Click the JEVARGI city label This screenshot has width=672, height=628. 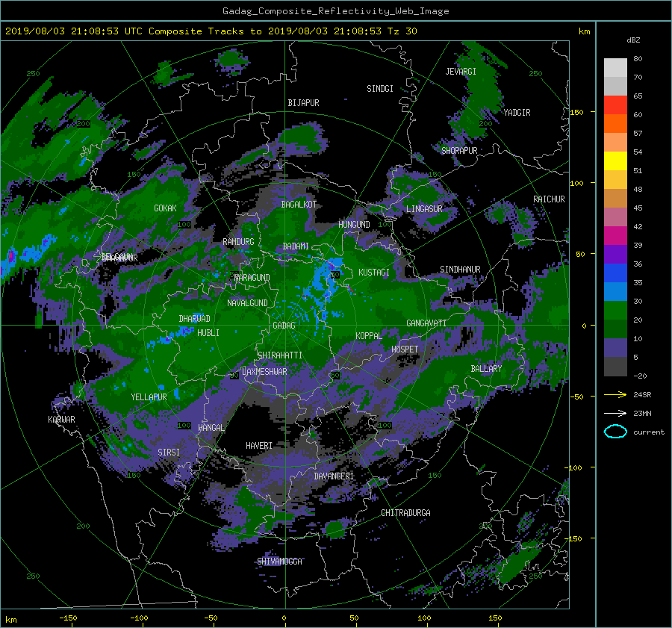pyautogui.click(x=461, y=72)
